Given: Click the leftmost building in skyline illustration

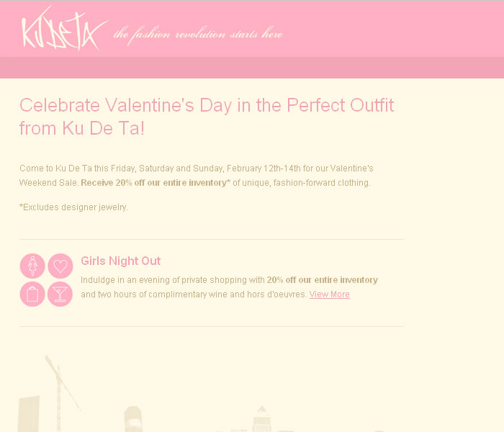Looking at the screenshot, I should coord(28,414).
